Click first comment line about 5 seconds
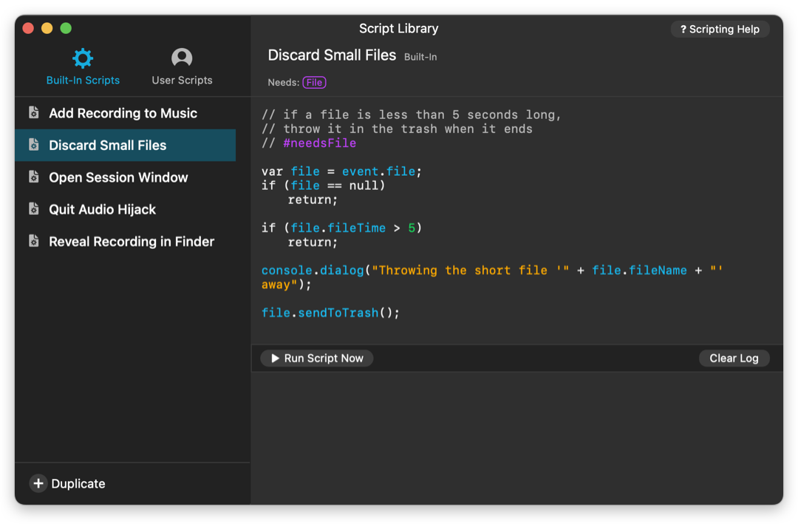The width and height of the screenshot is (798, 532). click(x=412, y=115)
